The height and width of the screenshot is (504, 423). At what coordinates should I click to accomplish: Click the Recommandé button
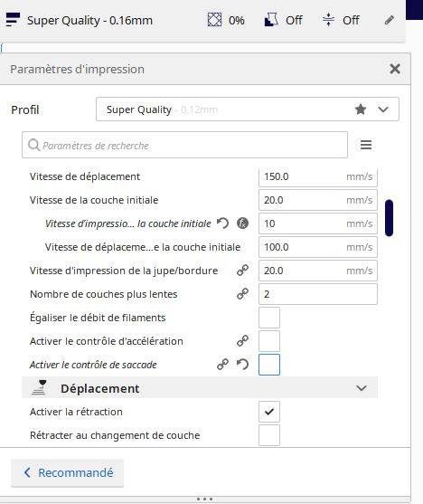coord(68,472)
